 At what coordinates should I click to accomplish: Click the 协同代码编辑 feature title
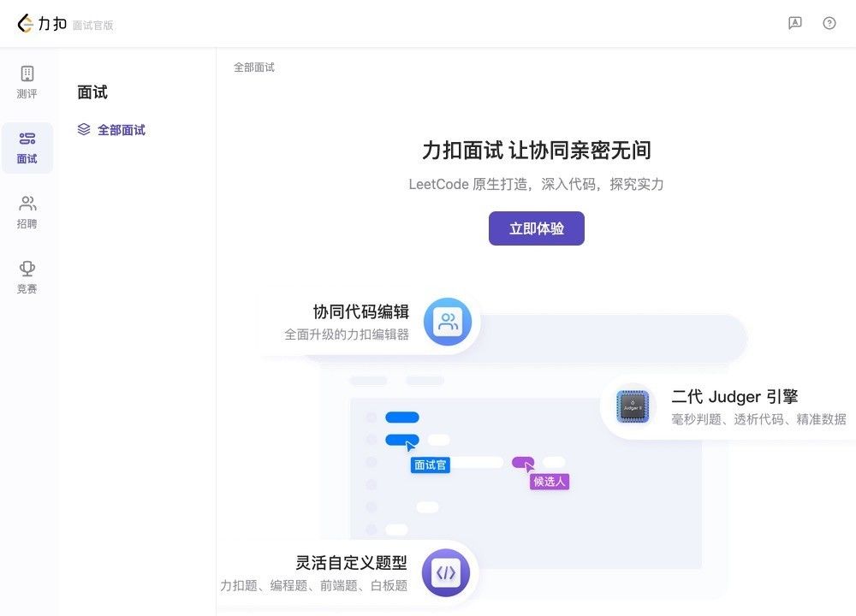pyautogui.click(x=360, y=311)
